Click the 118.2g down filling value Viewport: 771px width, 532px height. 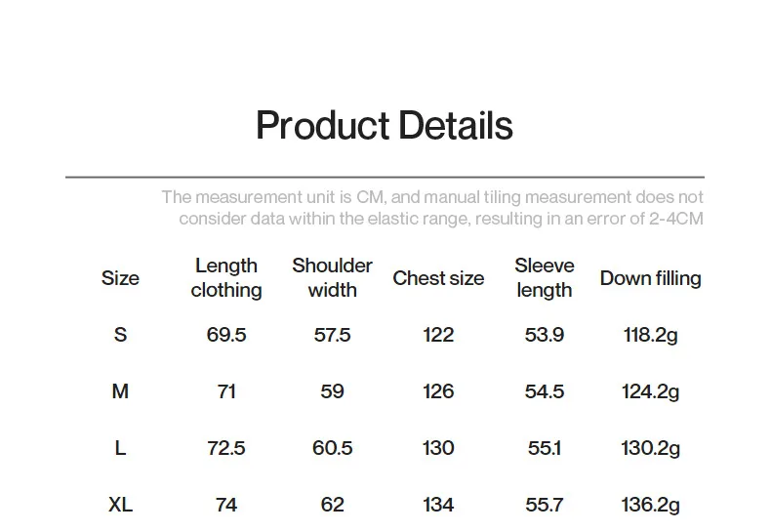tap(650, 335)
